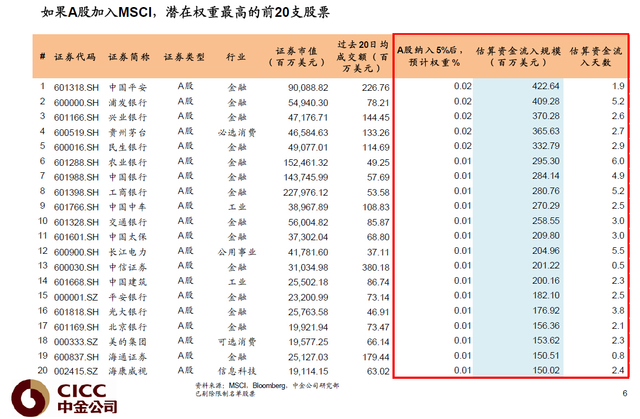
Task: Select the 证券市值 column header
Action: (297, 57)
